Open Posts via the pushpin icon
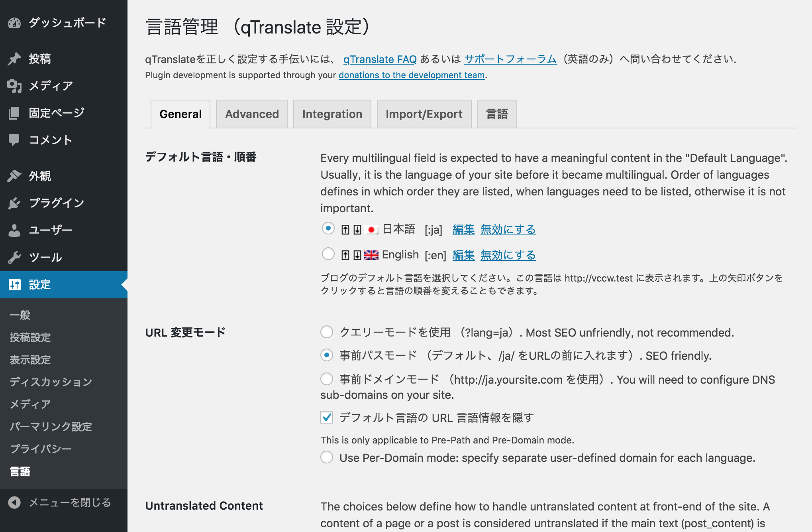 click(x=14, y=59)
